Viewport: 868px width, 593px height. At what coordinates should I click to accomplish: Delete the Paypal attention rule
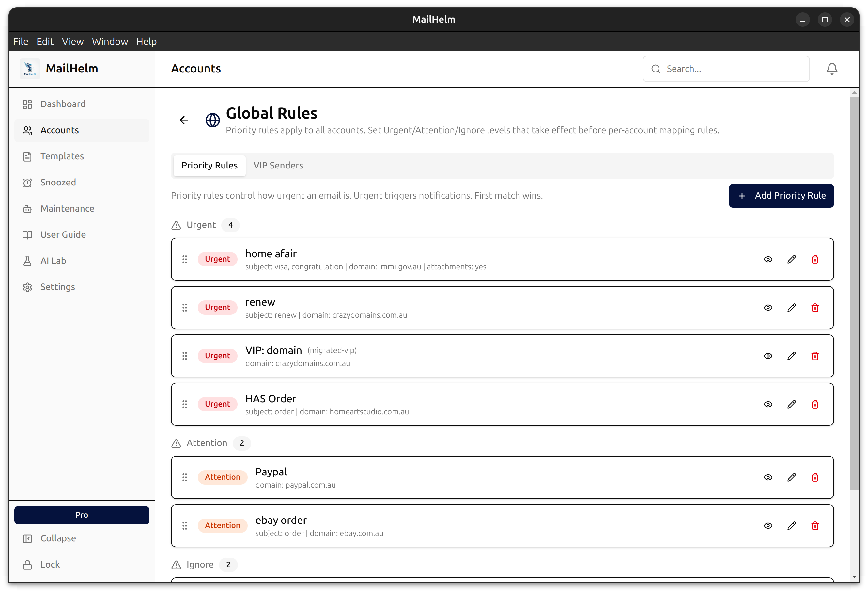tap(815, 477)
